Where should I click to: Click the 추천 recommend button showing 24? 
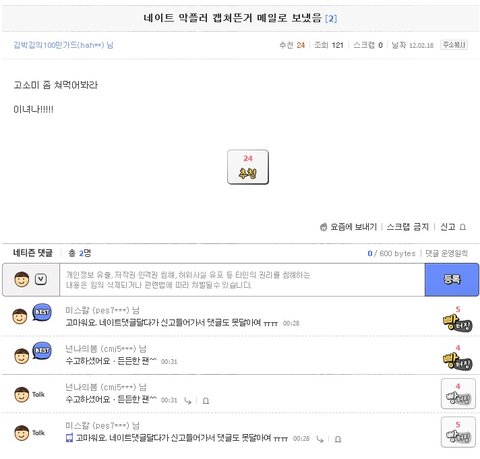248,167
